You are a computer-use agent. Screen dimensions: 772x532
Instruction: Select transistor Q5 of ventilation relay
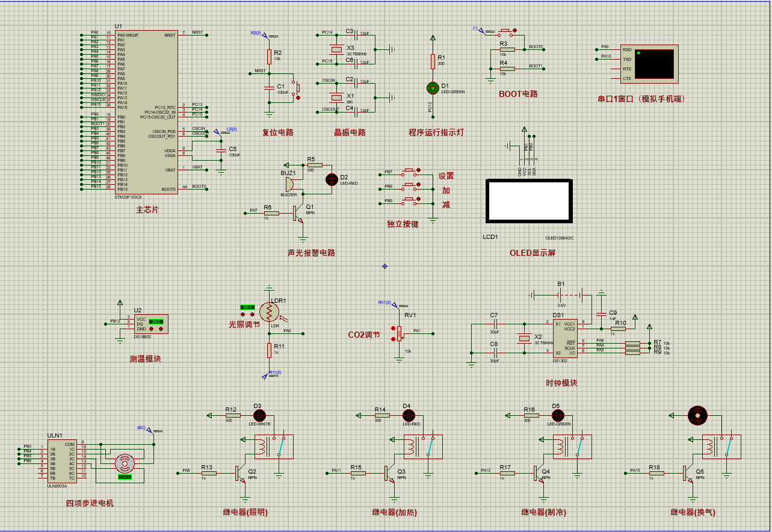[688, 473]
